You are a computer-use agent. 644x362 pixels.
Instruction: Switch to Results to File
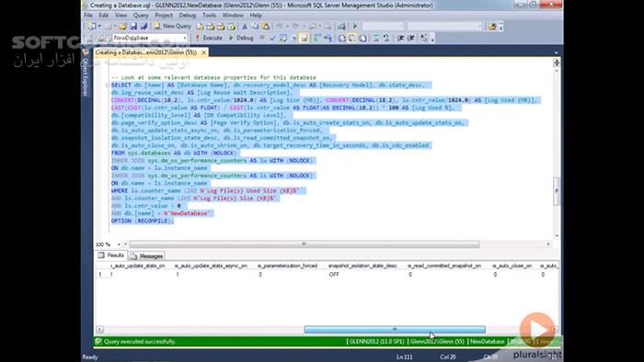pos(362,38)
